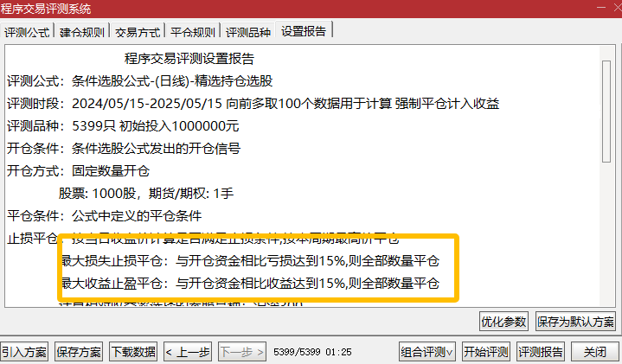
Task: Minimize the window via title bar dash
Action: (601, 8)
